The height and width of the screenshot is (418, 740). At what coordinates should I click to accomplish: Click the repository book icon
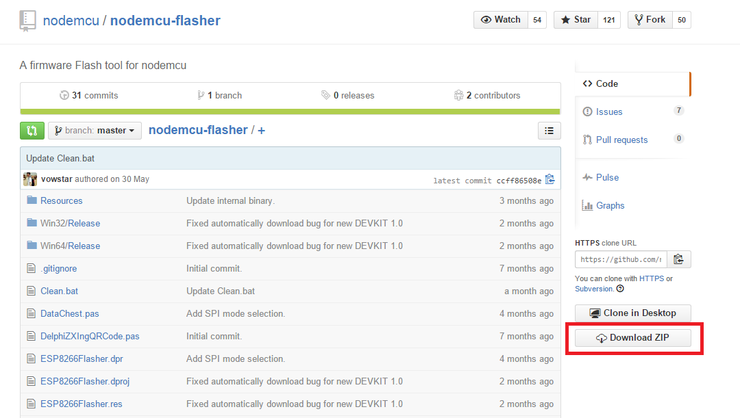[27, 21]
